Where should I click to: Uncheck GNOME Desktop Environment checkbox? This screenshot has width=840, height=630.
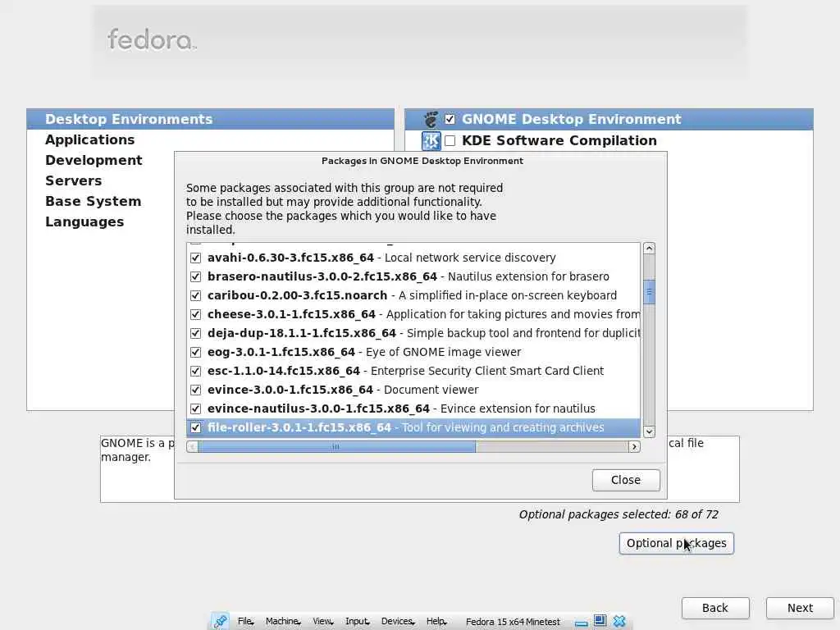click(450, 119)
